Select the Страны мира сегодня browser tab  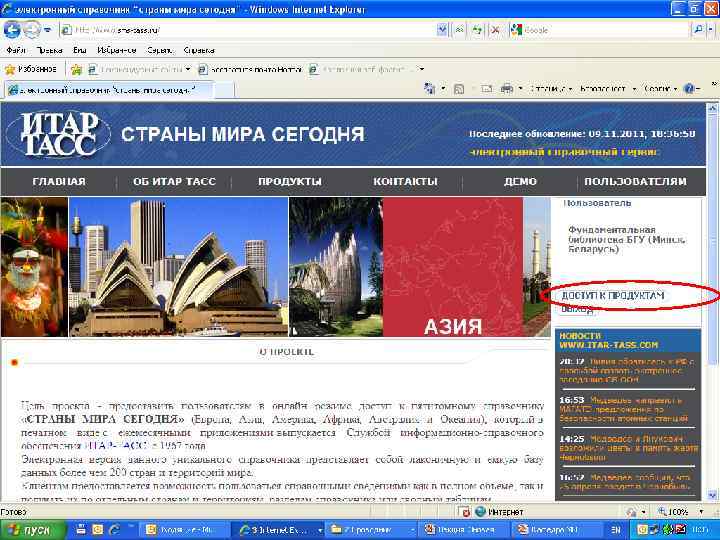[108, 90]
